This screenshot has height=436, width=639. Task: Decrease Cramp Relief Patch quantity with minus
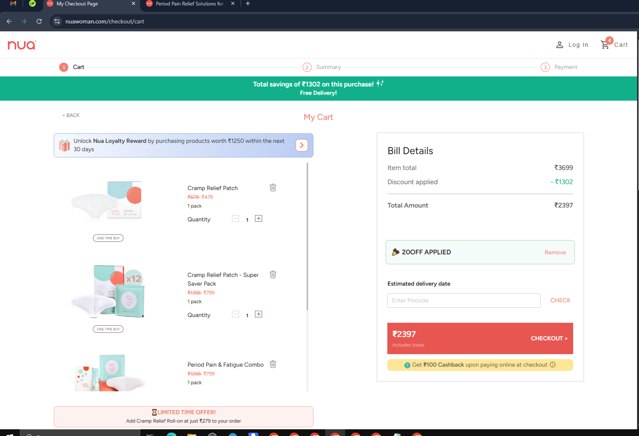click(x=236, y=218)
